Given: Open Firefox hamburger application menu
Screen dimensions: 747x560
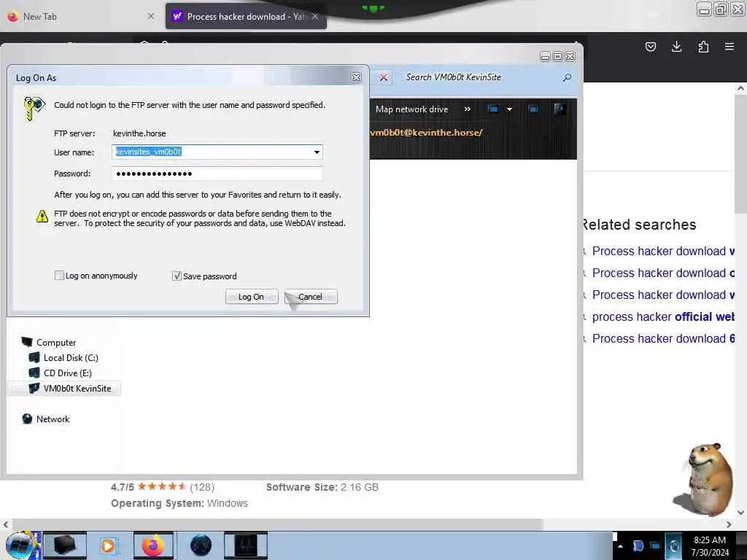Looking at the screenshot, I should (x=729, y=47).
